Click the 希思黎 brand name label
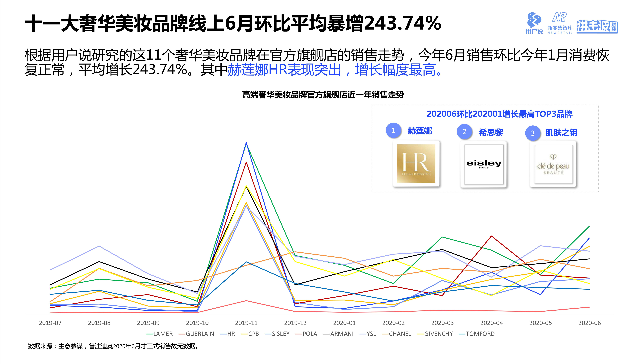 (491, 133)
